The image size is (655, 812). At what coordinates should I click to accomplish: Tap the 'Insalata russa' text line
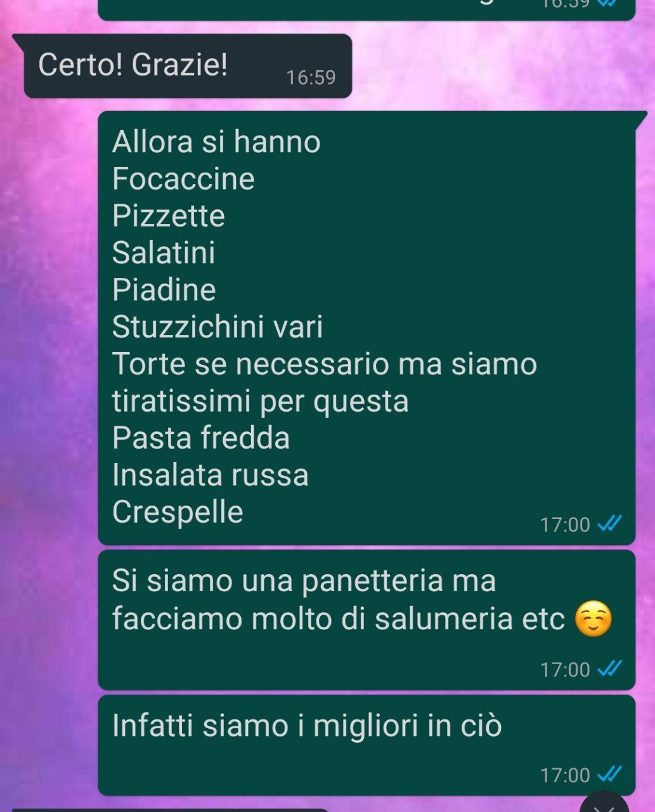(210, 475)
